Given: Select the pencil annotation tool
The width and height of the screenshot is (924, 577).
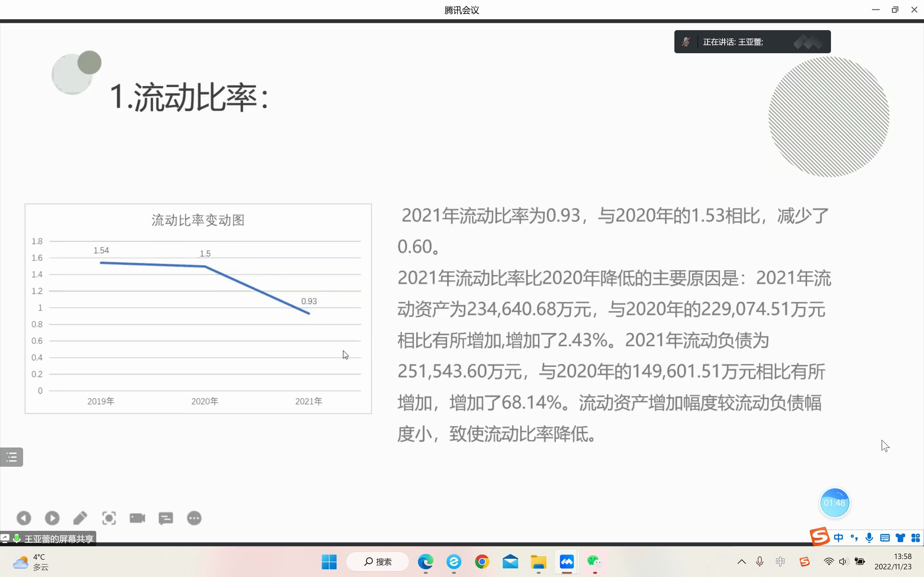Looking at the screenshot, I should point(81,518).
